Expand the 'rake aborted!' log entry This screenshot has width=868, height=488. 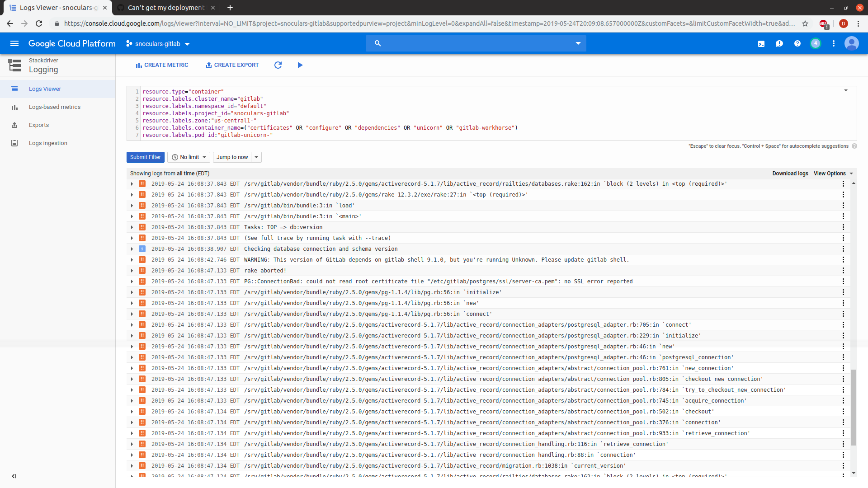(x=132, y=271)
